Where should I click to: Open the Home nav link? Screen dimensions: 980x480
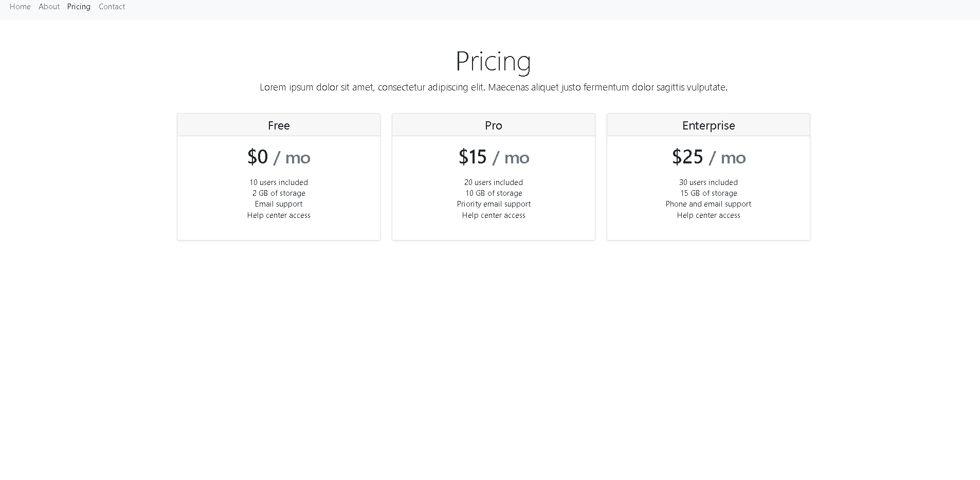tap(20, 7)
